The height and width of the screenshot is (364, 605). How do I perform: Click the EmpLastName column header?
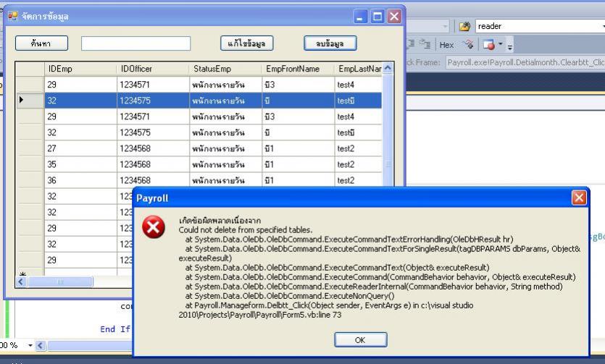click(x=359, y=69)
